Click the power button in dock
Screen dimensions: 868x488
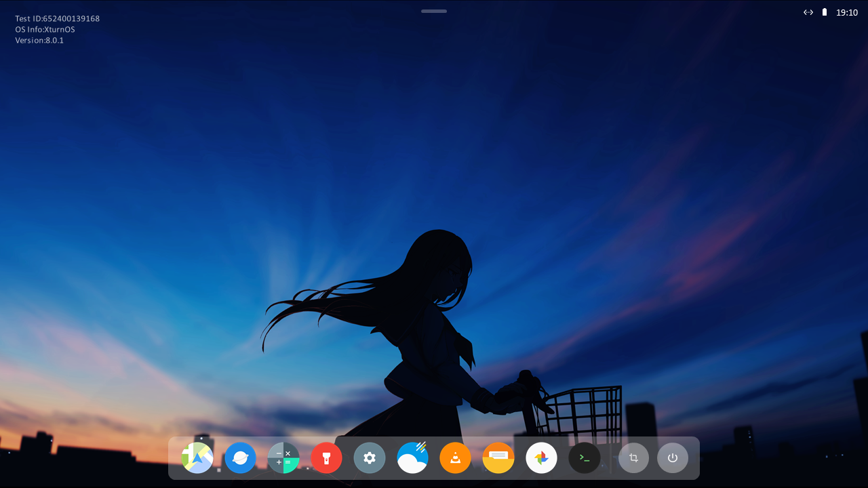(x=673, y=458)
